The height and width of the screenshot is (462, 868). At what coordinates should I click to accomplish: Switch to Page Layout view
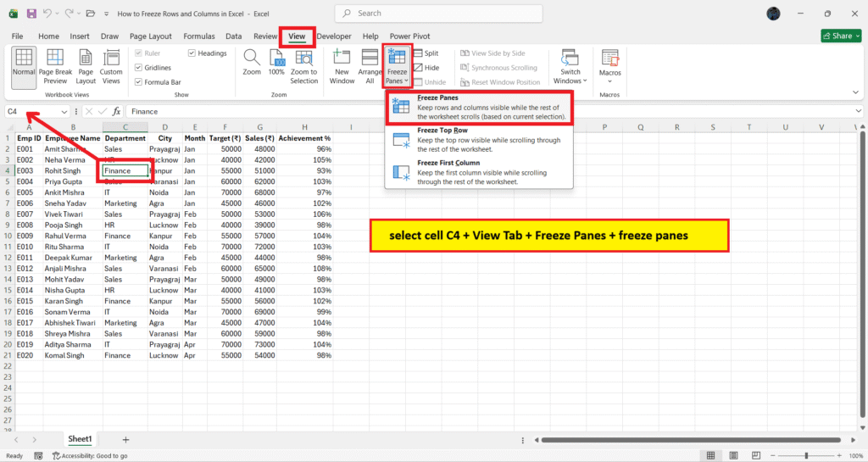tap(86, 68)
